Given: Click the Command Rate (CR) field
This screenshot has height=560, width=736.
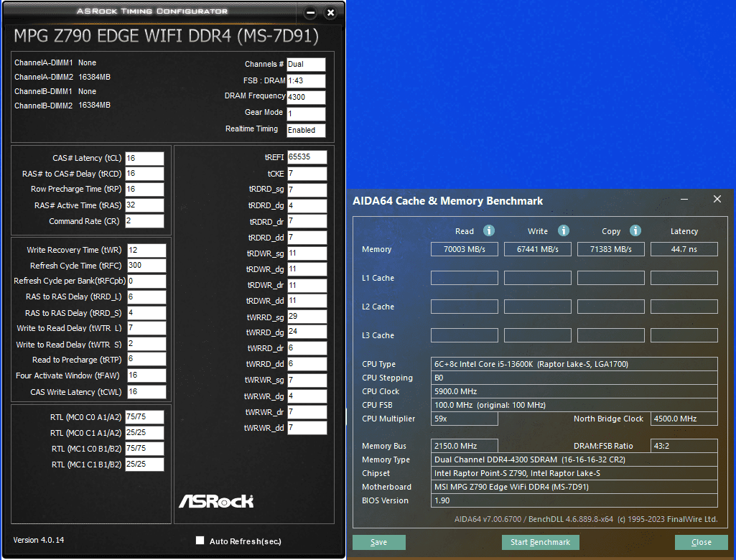Looking at the screenshot, I should [144, 221].
